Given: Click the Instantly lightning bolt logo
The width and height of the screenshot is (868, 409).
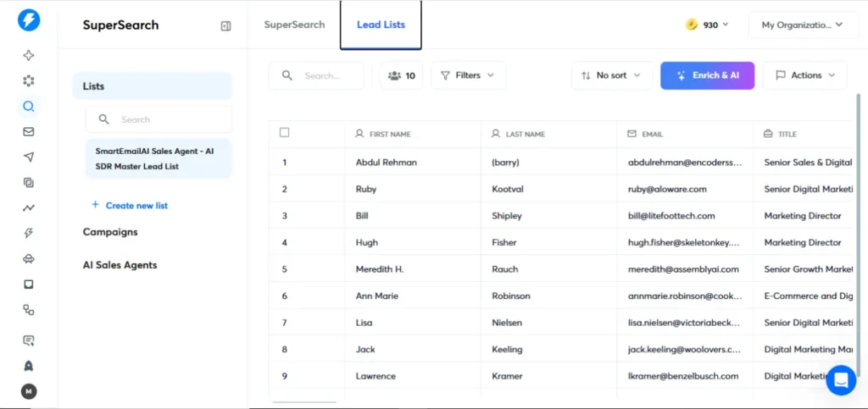Looking at the screenshot, I should [29, 19].
